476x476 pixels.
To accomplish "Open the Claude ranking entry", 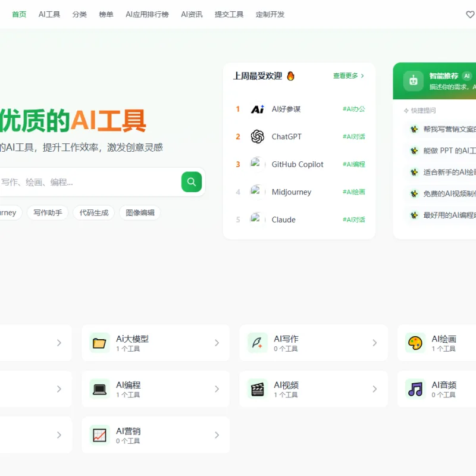I will pos(284,220).
